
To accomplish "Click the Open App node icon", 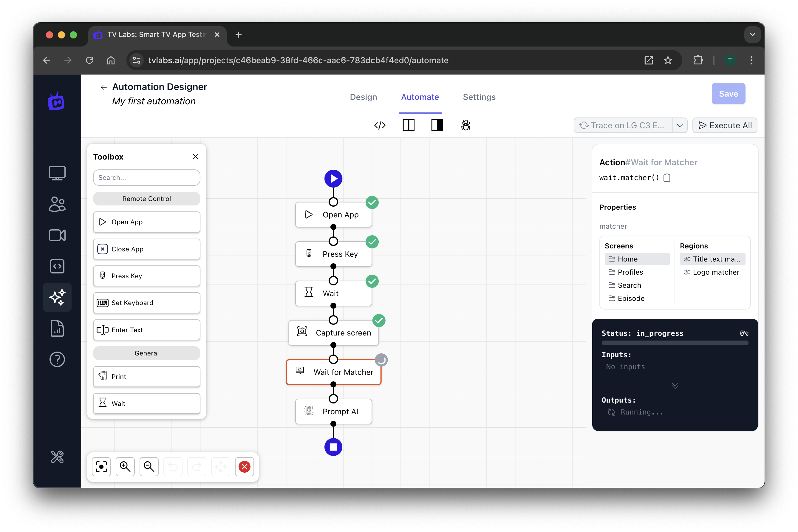I will point(309,214).
